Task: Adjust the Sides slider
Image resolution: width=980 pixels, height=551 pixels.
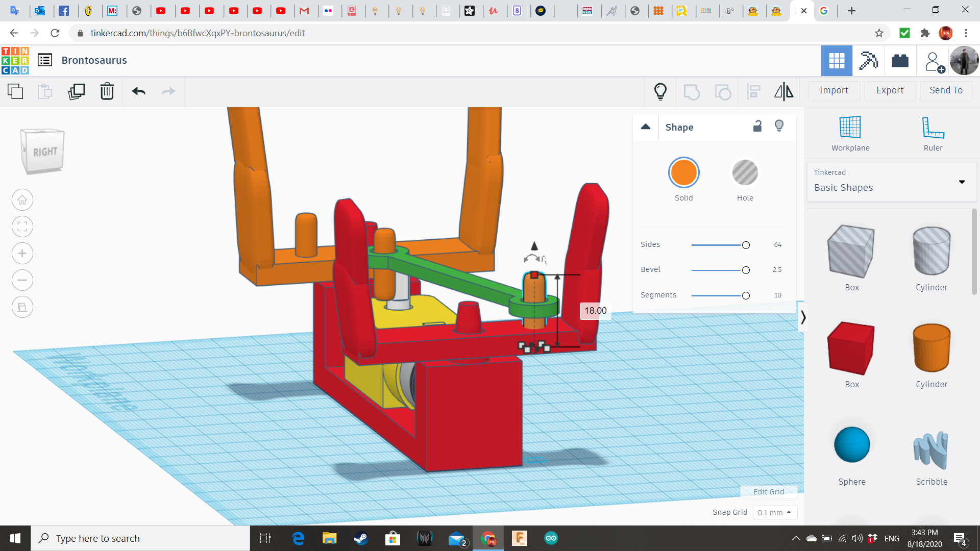Action: [745, 245]
